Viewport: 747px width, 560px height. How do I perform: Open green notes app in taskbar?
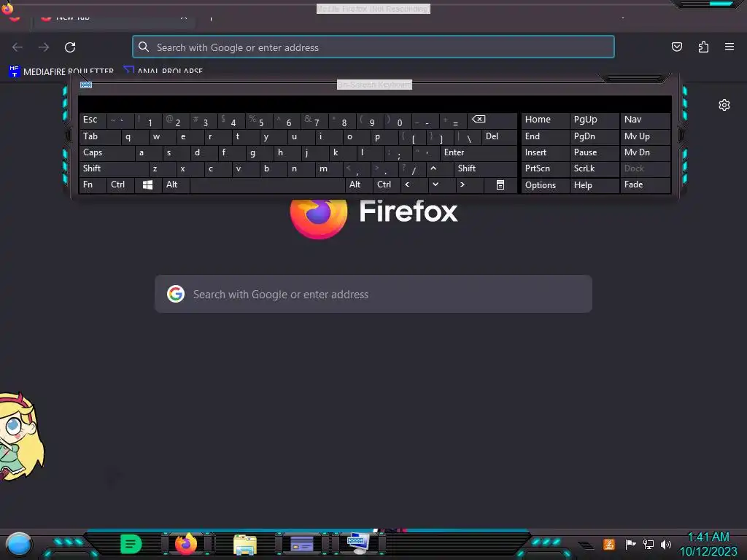point(131,544)
